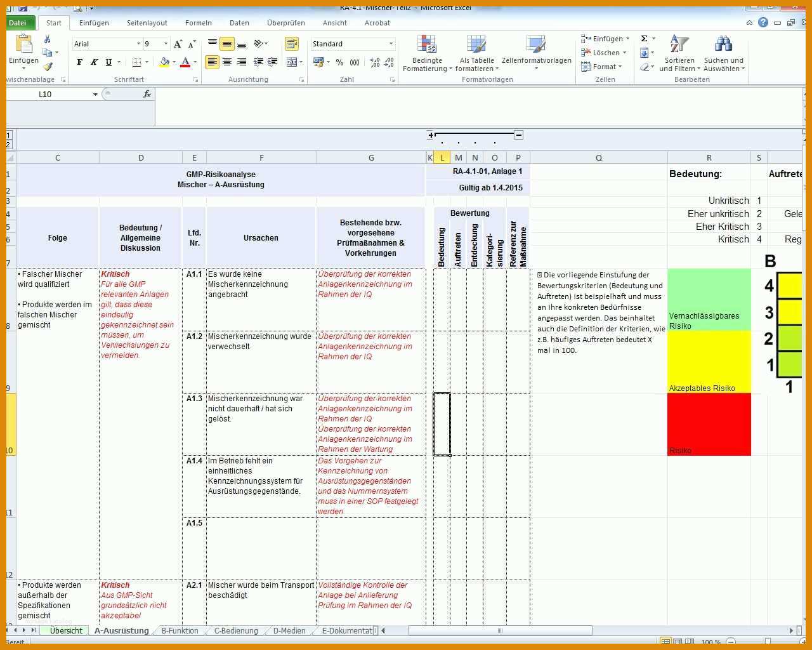Increase font size with the larger A icon

pyautogui.click(x=178, y=44)
